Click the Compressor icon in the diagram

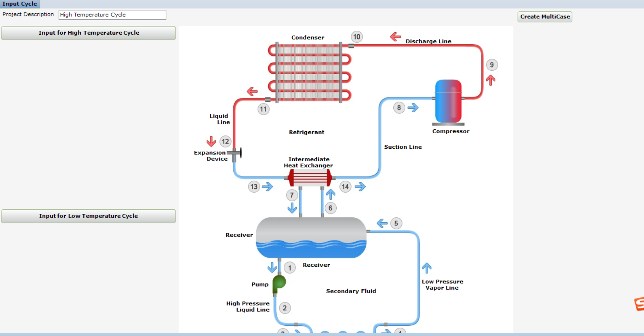[x=448, y=101]
